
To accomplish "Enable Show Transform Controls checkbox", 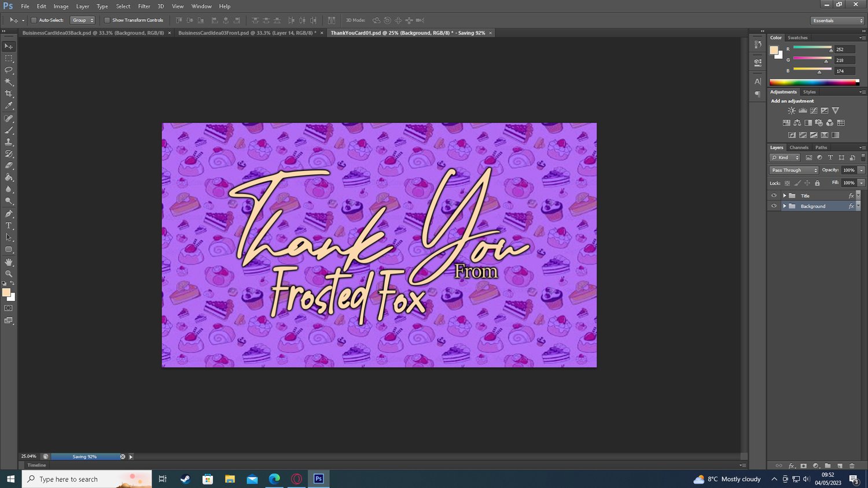I will click(x=107, y=20).
